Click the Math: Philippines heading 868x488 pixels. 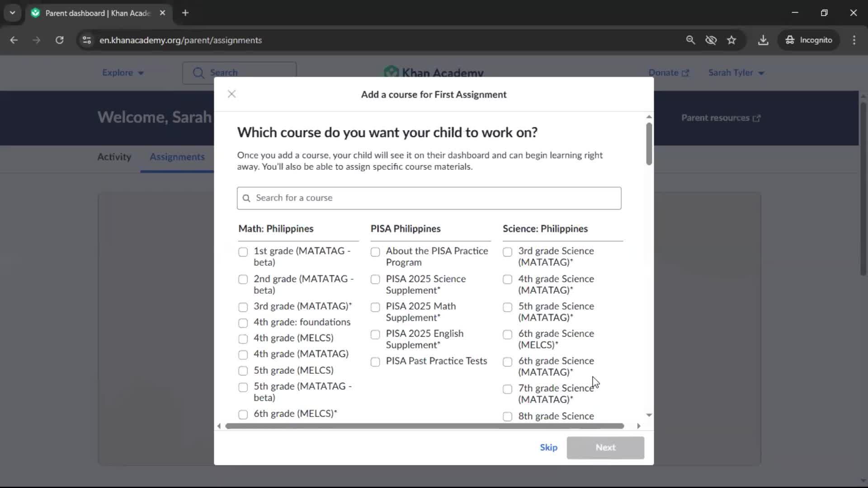[x=276, y=229]
